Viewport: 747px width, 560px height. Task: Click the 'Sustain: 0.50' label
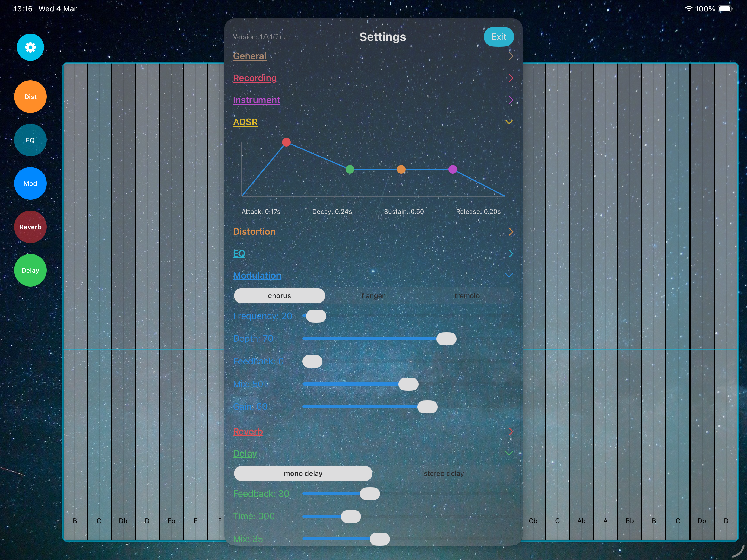pos(404,212)
